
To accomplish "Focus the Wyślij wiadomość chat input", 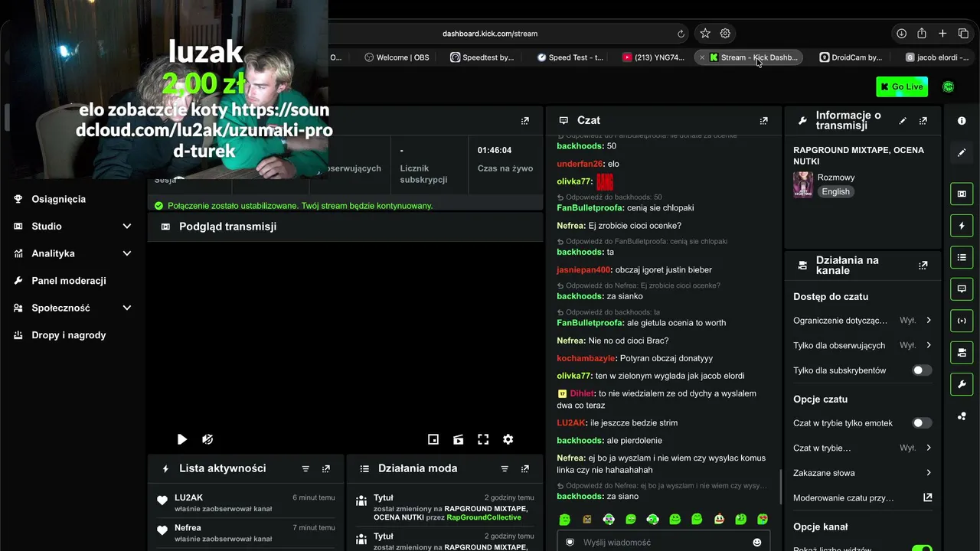I will coord(664,543).
